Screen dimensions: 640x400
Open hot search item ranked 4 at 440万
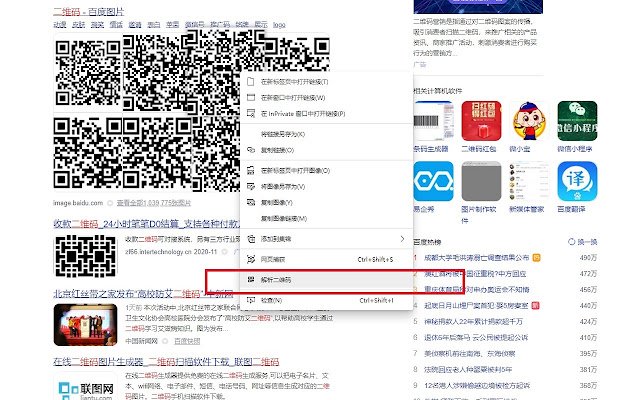point(476,305)
